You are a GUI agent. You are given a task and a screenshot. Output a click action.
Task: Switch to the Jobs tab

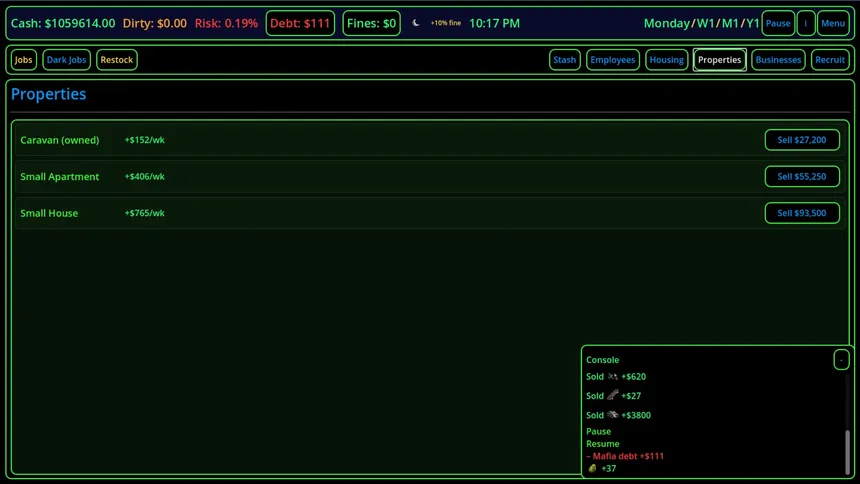click(24, 60)
